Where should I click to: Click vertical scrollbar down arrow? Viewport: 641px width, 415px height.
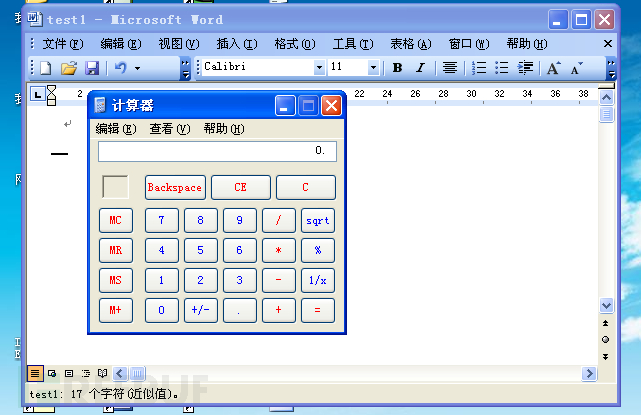[x=606, y=305]
